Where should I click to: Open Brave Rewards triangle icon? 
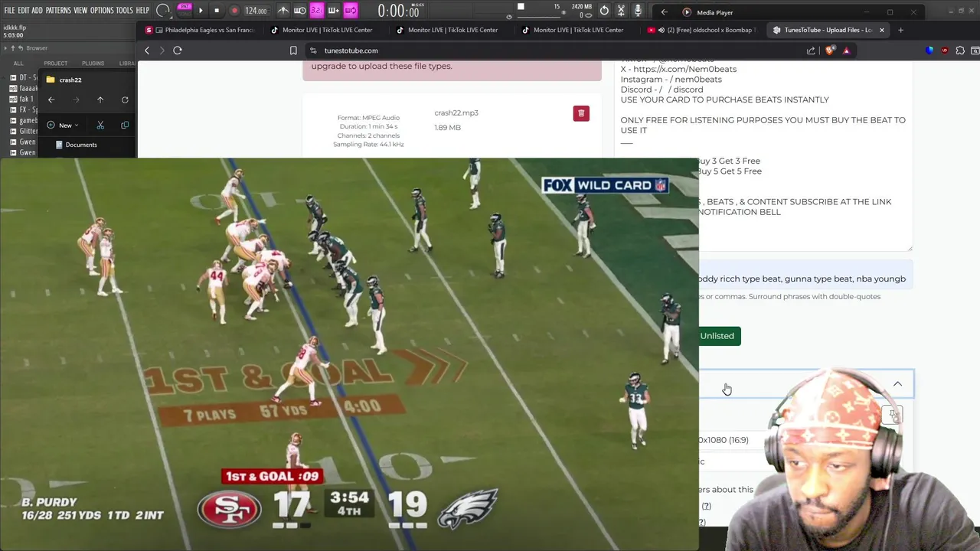point(846,51)
